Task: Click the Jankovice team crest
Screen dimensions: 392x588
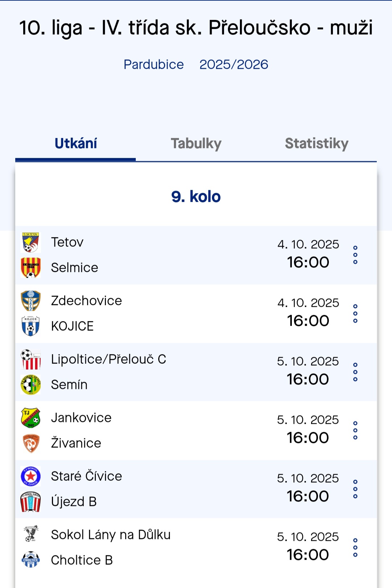Action: pos(31,418)
